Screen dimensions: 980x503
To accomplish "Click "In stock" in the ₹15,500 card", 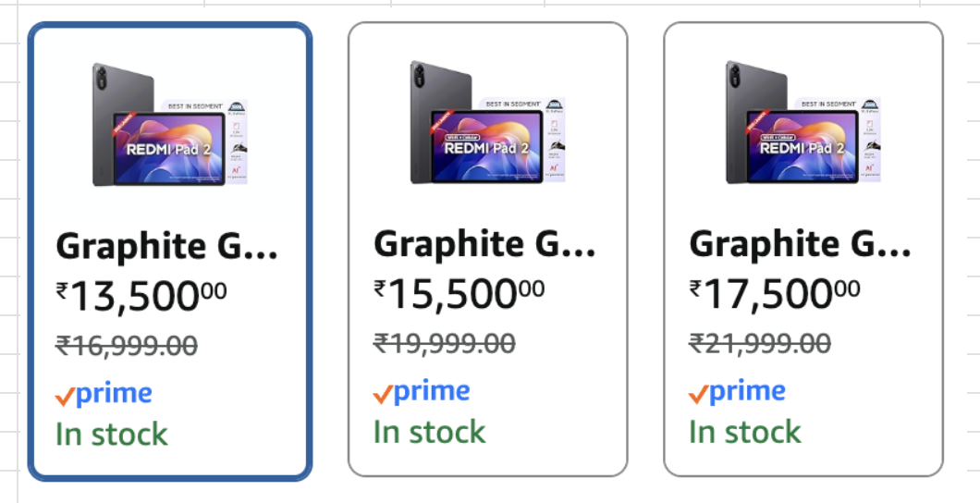I will click(x=430, y=432).
